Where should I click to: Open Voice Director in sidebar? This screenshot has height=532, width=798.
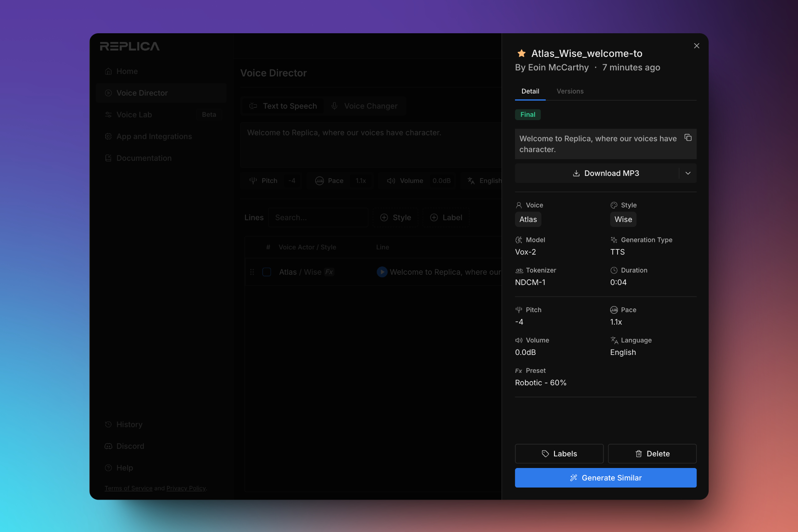[x=161, y=93]
